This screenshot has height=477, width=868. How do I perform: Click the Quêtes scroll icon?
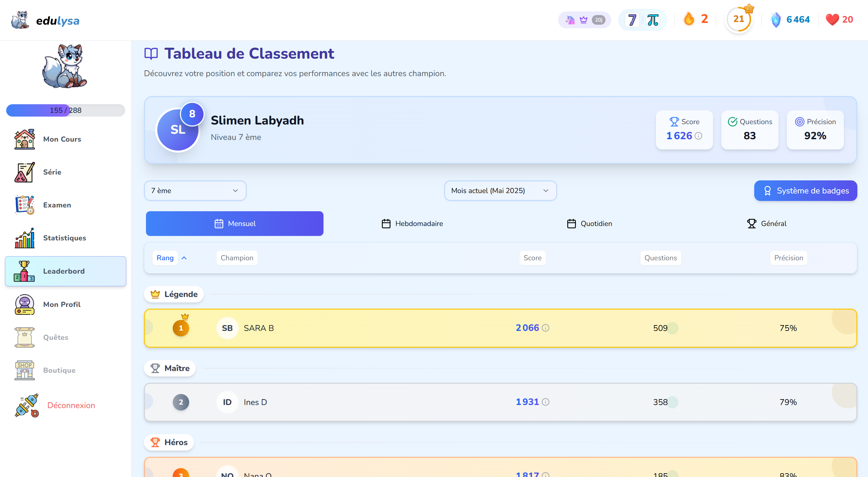pyautogui.click(x=24, y=337)
